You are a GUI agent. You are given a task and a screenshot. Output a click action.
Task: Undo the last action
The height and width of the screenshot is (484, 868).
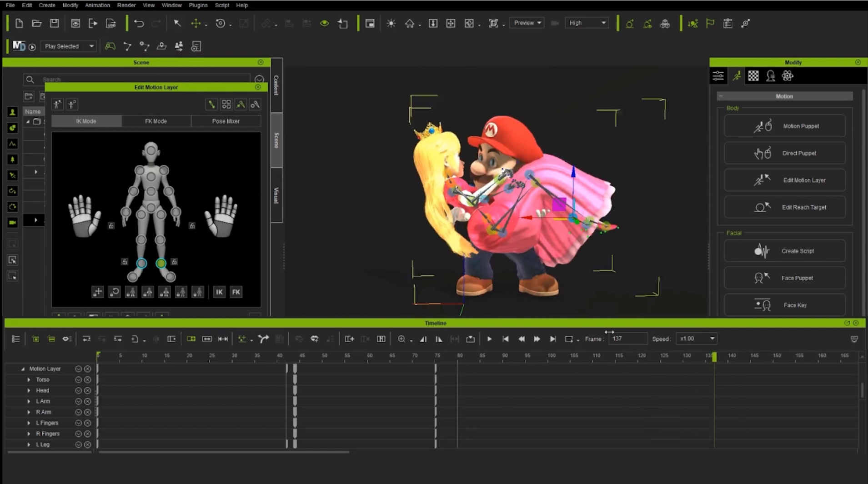[139, 23]
